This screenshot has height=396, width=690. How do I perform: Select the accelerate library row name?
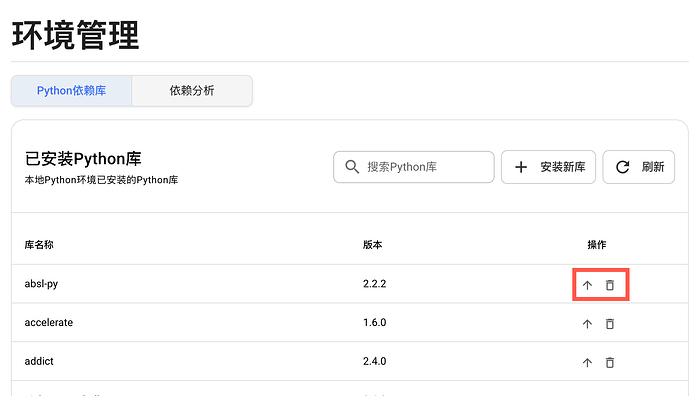[48, 323]
